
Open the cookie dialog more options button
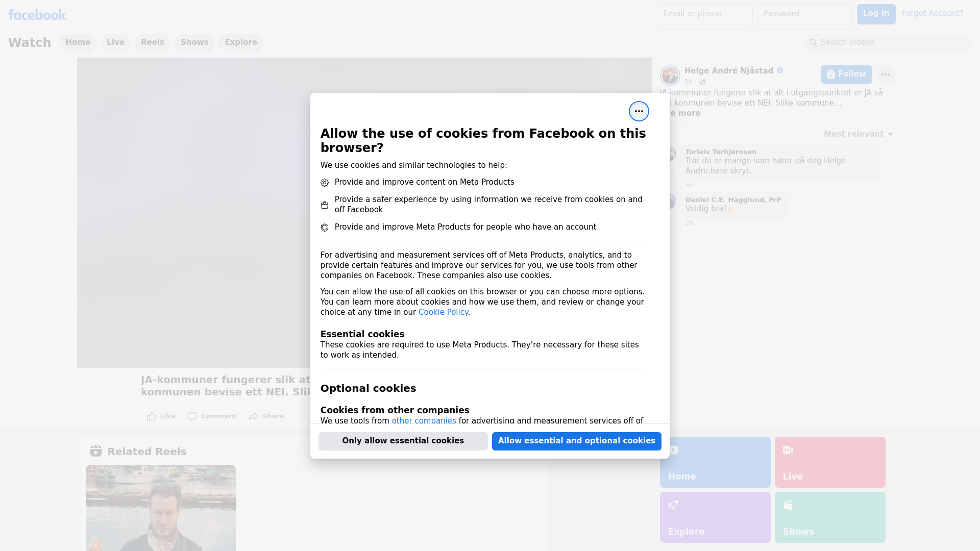[x=639, y=111]
